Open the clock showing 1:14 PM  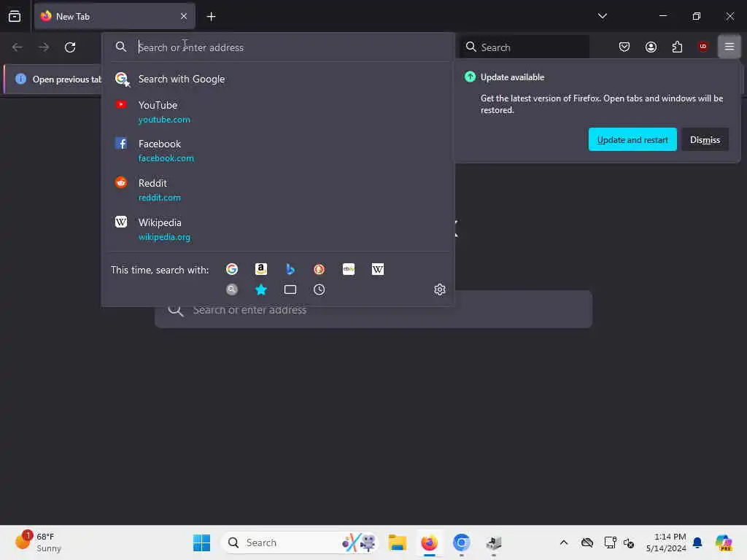tap(665, 542)
